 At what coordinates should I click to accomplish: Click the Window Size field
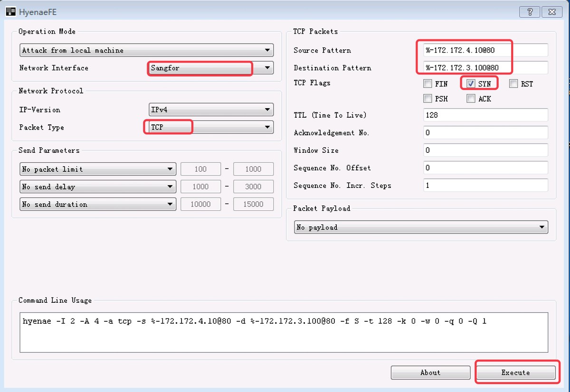tap(485, 150)
